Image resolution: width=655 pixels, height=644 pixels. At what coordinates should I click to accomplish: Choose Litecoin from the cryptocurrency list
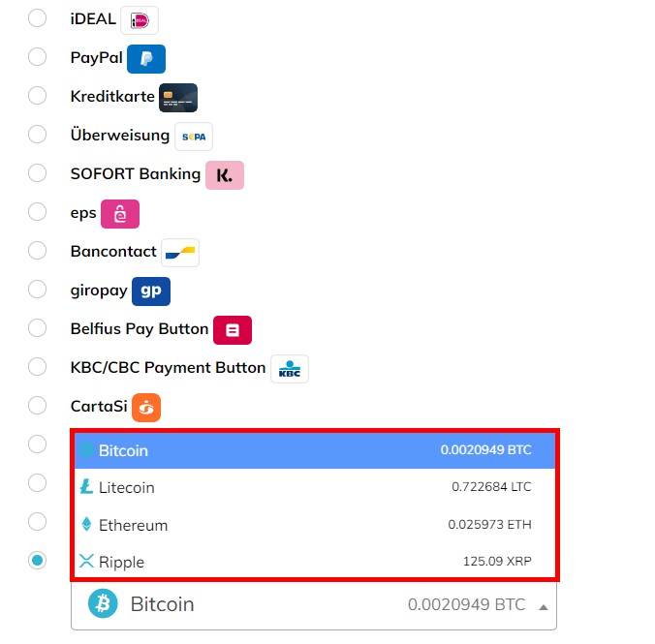pos(315,487)
